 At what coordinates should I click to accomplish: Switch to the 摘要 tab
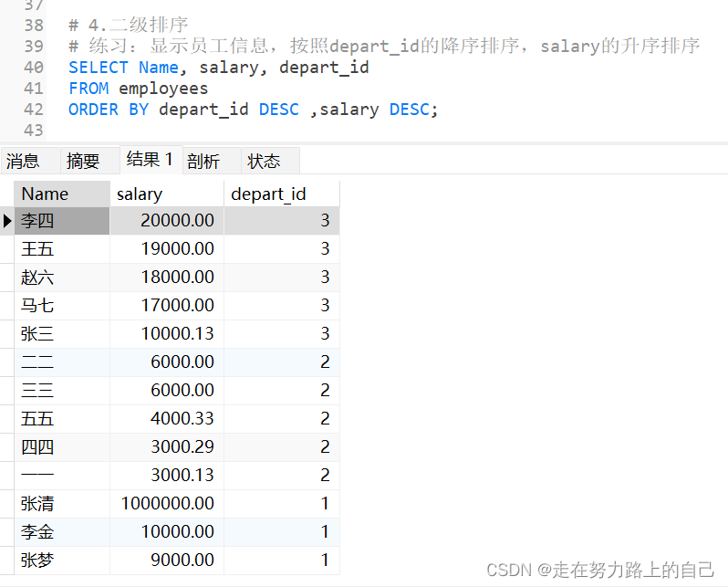(89, 162)
